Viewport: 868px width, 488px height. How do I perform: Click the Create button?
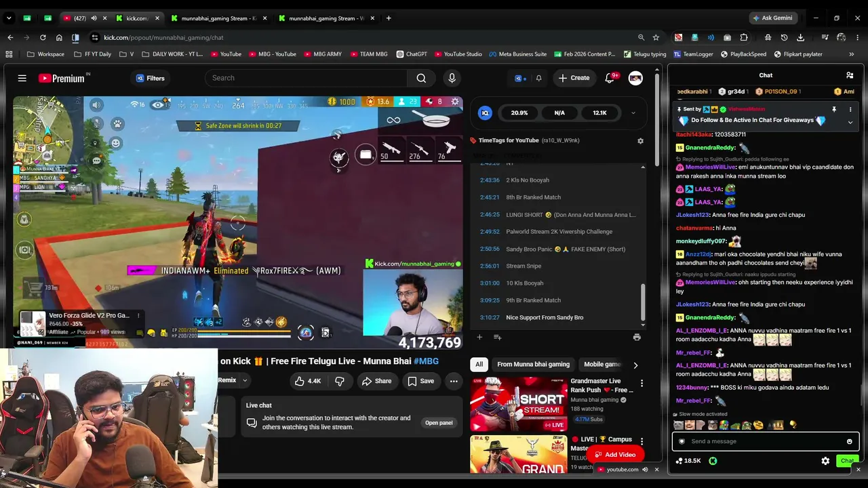coord(574,78)
